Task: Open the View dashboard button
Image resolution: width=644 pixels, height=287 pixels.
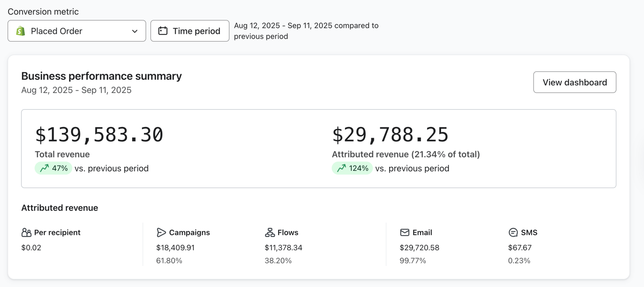Action: [575, 82]
